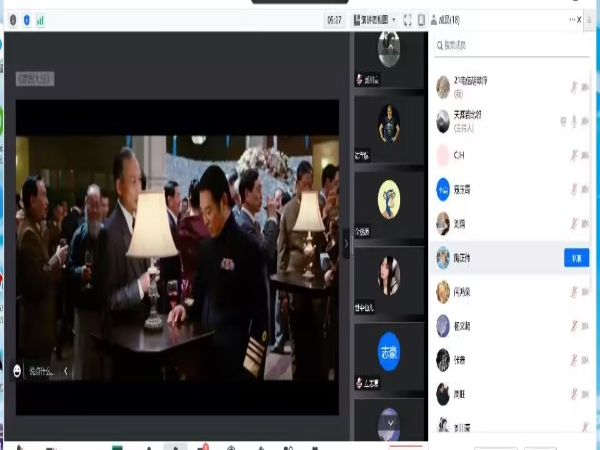Click the chat input "说点什么..." box
The width and height of the screenshot is (600, 450).
pyautogui.click(x=42, y=371)
